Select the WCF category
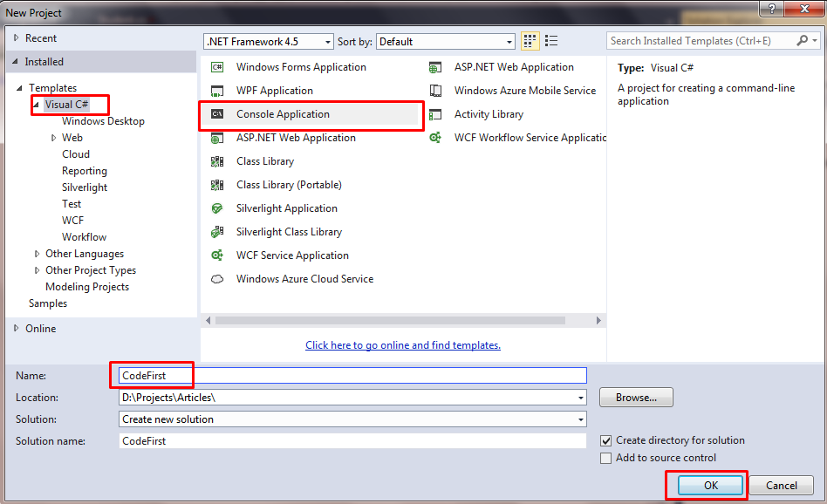The image size is (827, 504). 72,221
